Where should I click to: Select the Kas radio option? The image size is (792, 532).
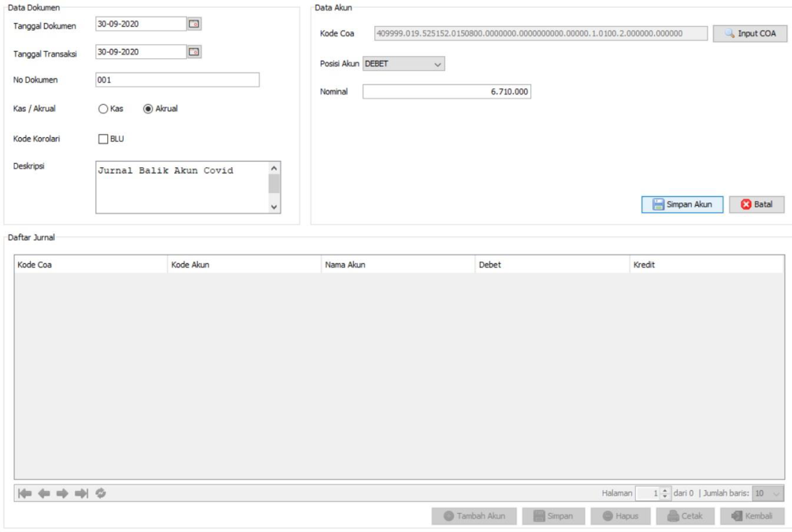[103, 109]
